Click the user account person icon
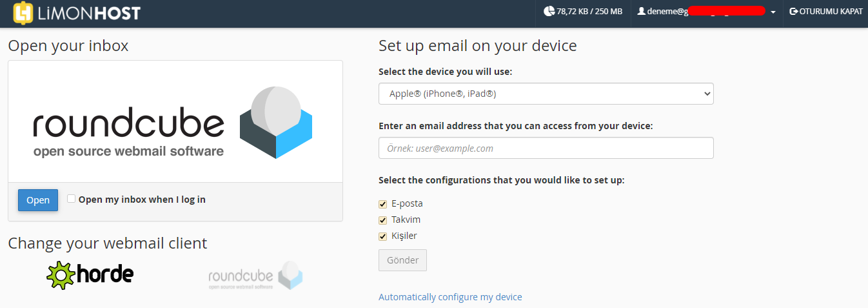The image size is (868, 308). coord(641,11)
